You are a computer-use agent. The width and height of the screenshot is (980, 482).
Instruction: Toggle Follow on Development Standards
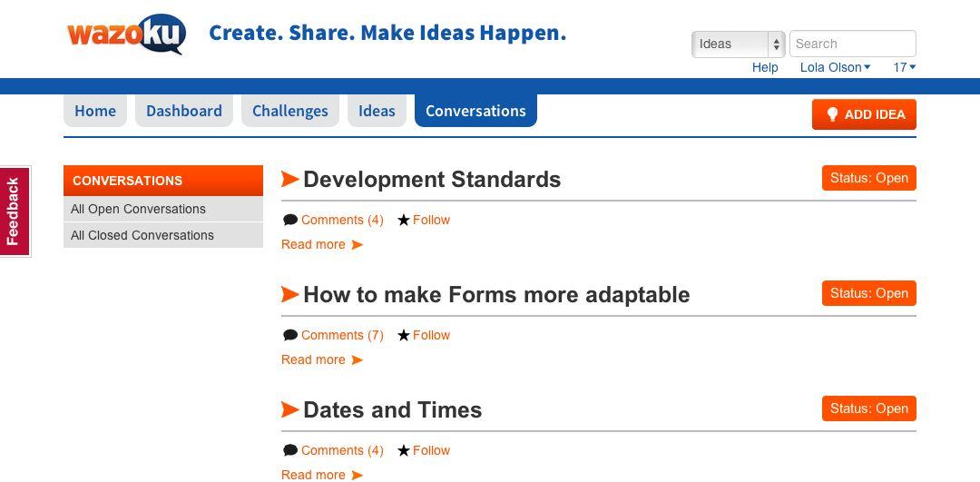pos(431,220)
